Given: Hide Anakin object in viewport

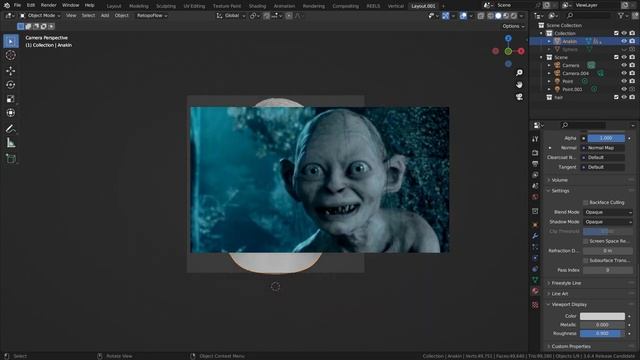Looking at the screenshot, I should (x=624, y=41).
